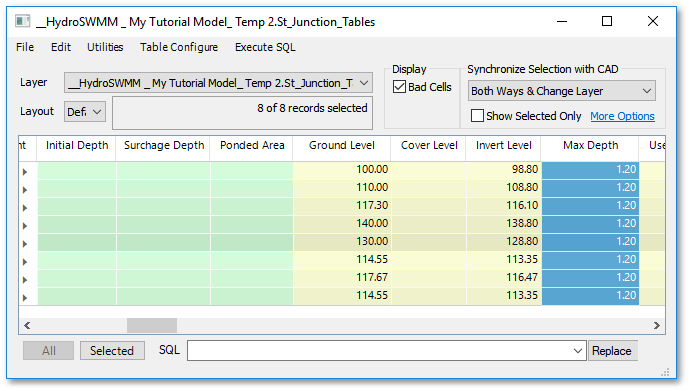Select row with ground level 117.30 via arrow

click(x=25, y=208)
